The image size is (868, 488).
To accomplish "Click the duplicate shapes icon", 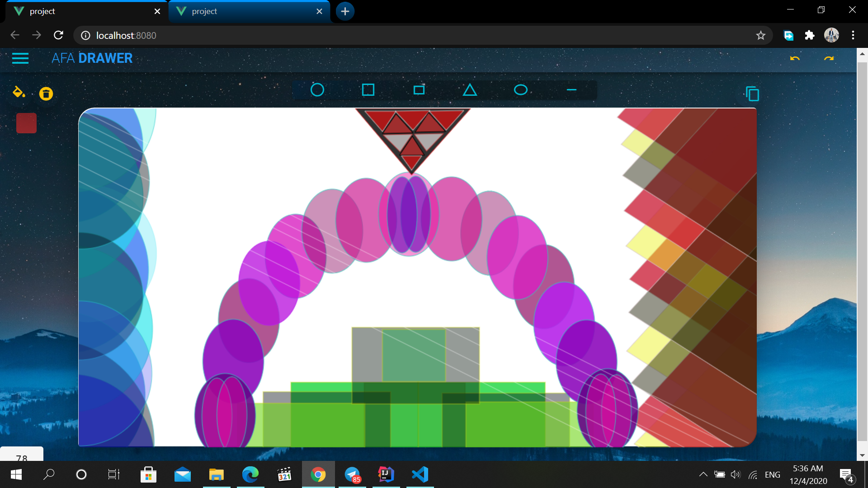I will 752,94.
